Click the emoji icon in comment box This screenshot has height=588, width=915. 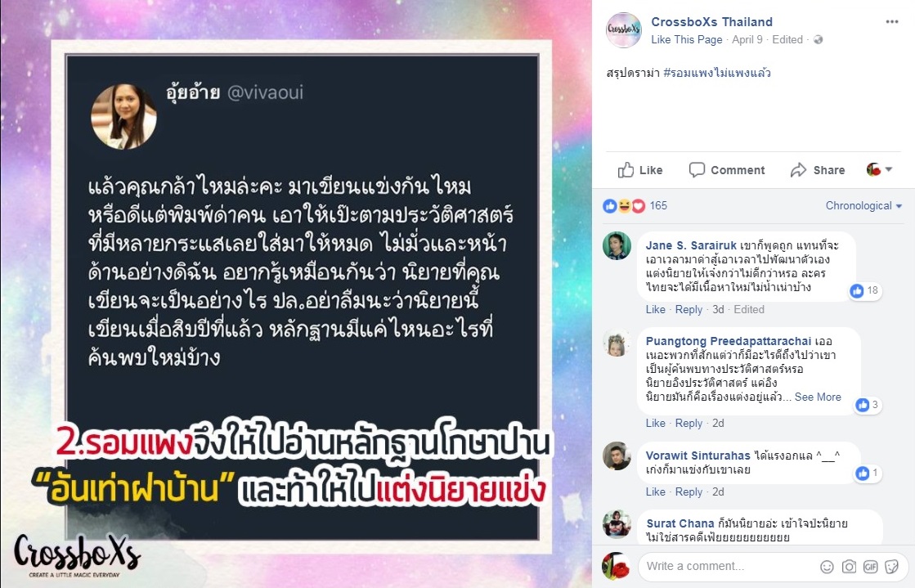point(827,567)
